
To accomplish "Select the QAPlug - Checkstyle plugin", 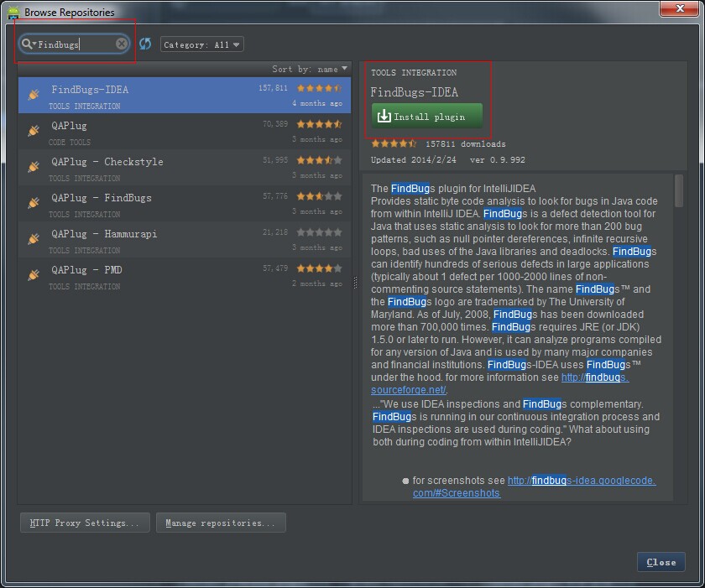I will (185, 168).
